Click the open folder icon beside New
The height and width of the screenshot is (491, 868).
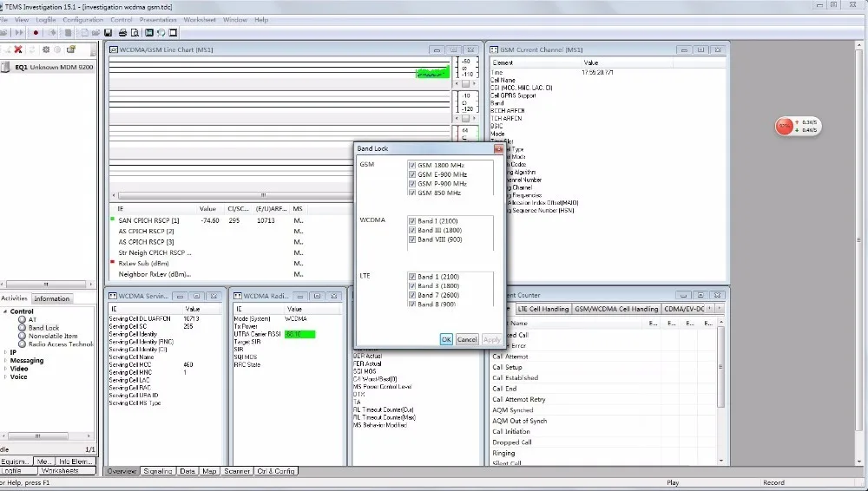95,33
